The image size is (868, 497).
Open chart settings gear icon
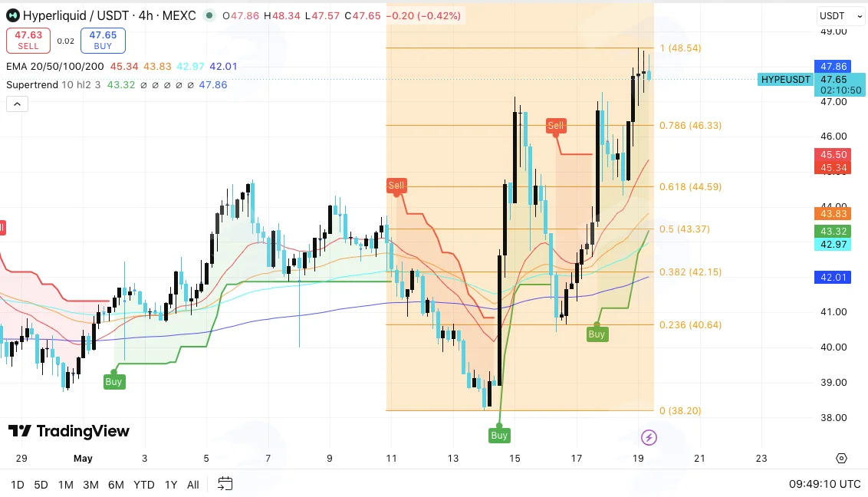pos(841,458)
